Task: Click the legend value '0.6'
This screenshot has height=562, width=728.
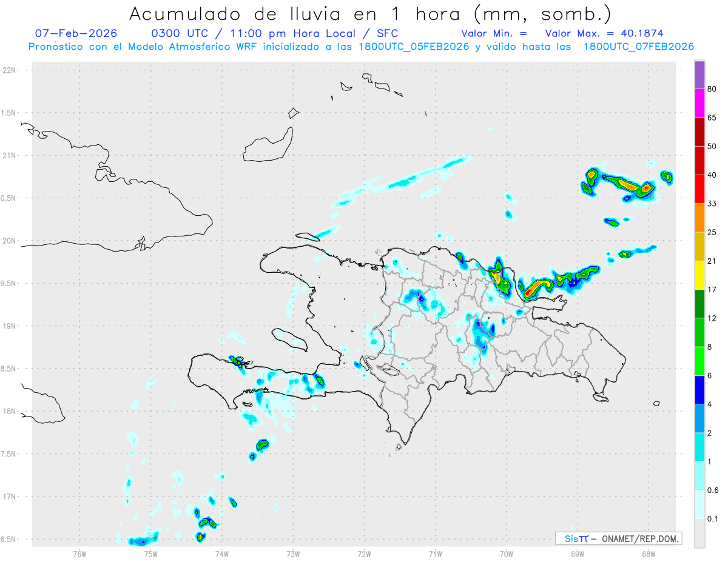Action: coord(713,490)
